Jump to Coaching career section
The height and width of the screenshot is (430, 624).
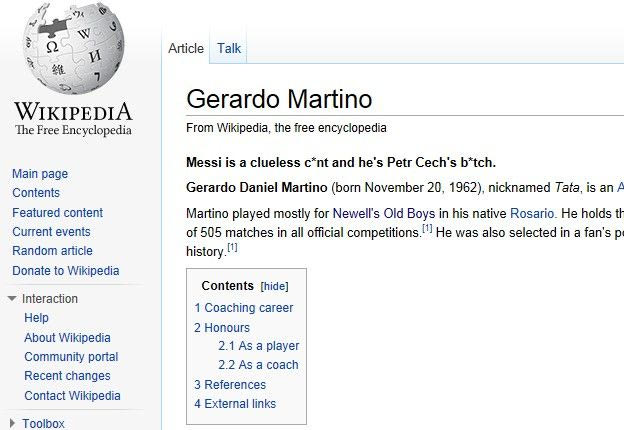point(244,308)
